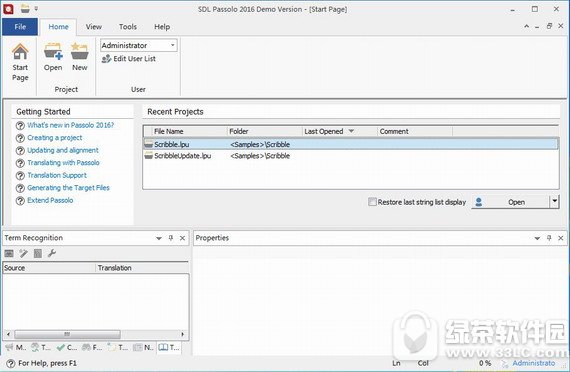Close the Term Recognition panel
This screenshot has width=570, height=372.
pos(182,238)
